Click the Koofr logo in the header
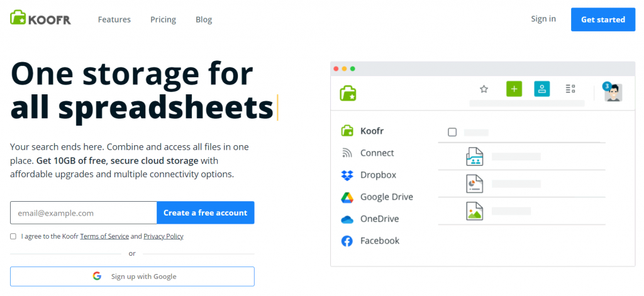 40,19
